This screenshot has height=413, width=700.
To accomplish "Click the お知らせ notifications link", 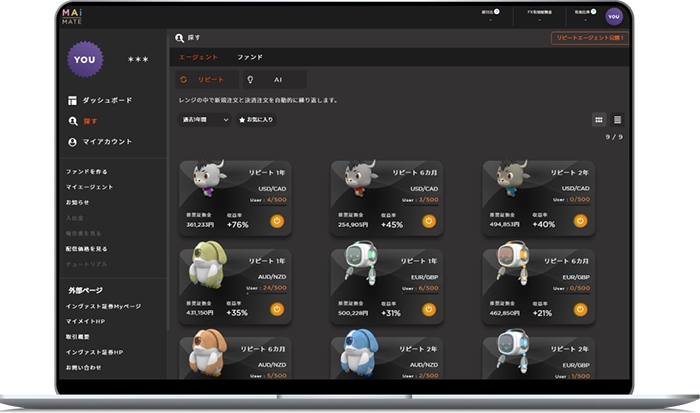I will pyautogui.click(x=80, y=201).
